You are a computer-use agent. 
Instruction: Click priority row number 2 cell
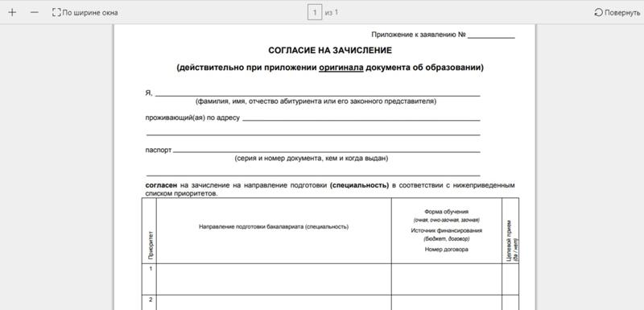[x=149, y=303]
